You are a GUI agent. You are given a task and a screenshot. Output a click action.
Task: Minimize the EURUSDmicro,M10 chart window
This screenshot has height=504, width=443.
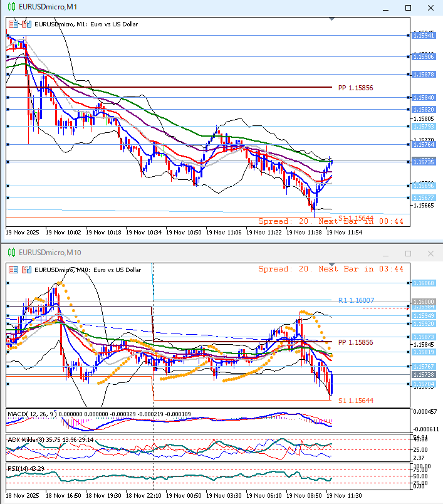(x=387, y=253)
